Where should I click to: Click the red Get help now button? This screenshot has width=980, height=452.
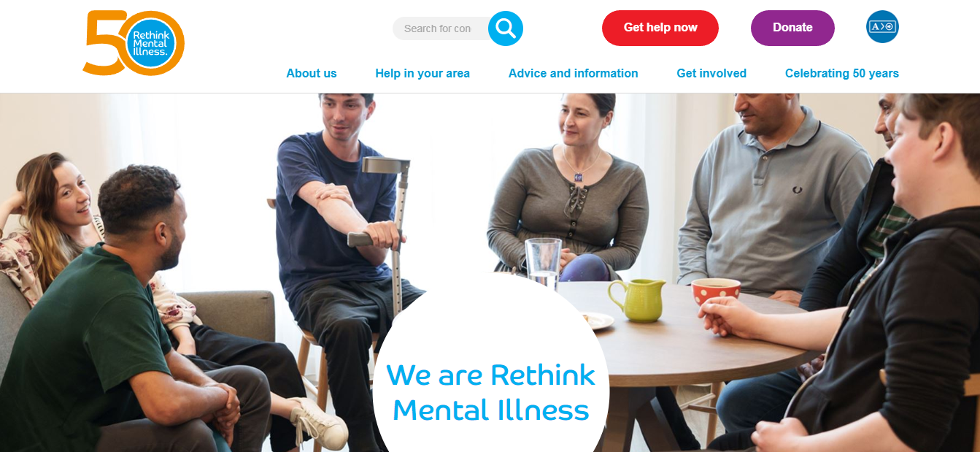[x=660, y=28]
